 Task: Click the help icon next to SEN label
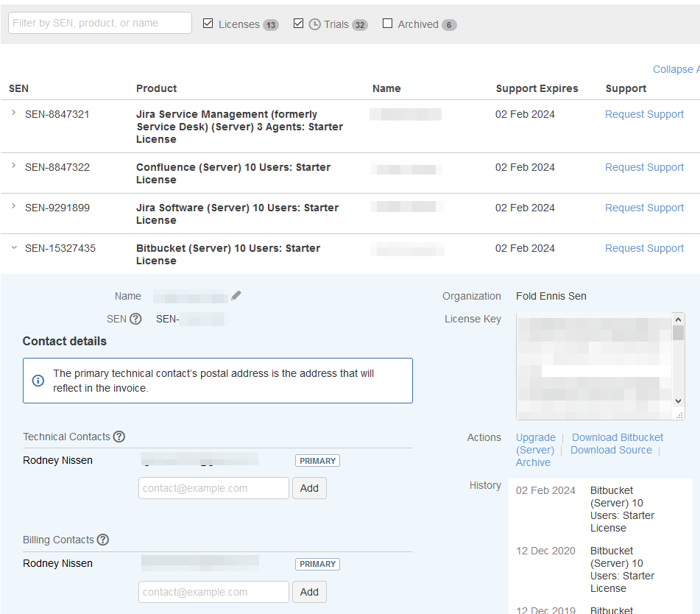pos(135,319)
